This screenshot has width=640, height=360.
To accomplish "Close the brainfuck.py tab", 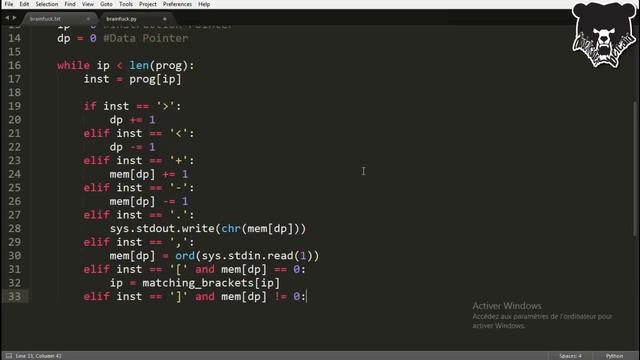I will [165, 19].
